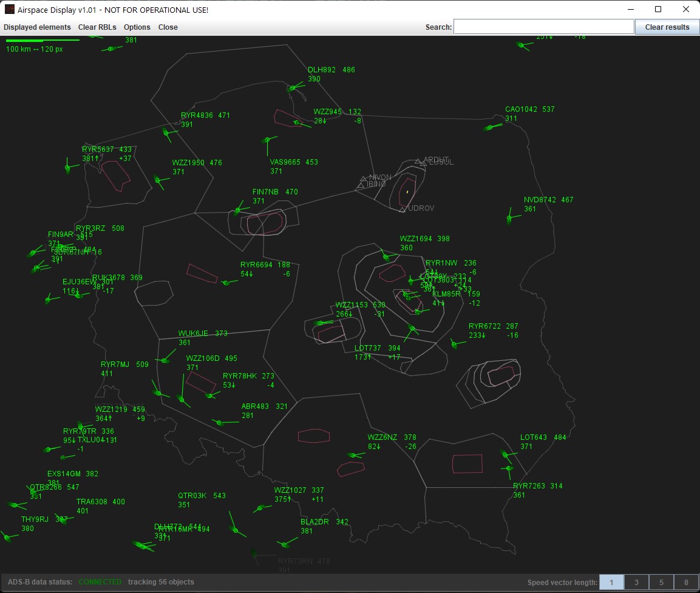
Task: Click the CAO1042 aircraft symbol
Action: pyautogui.click(x=489, y=128)
